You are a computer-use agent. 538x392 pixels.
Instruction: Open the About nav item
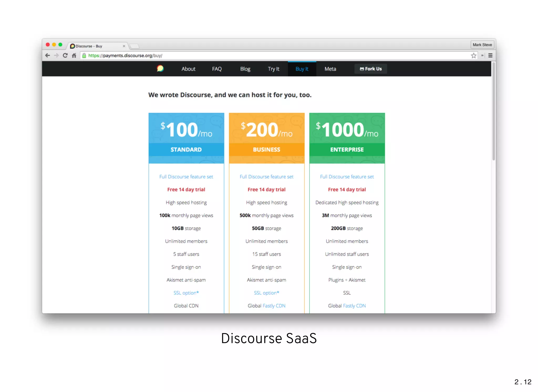pos(188,69)
